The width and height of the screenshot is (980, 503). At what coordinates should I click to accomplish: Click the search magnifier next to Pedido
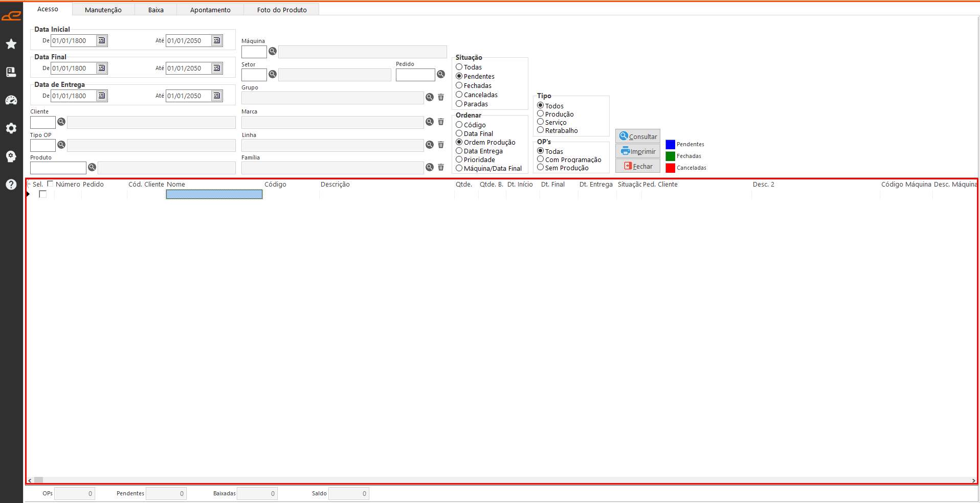pyautogui.click(x=441, y=75)
